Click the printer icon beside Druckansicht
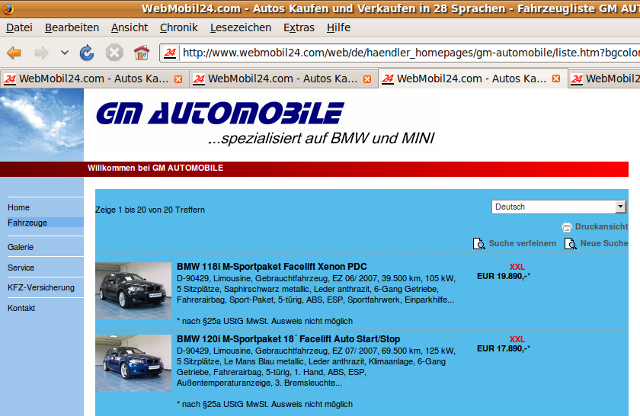640x416 pixels. 567,227
